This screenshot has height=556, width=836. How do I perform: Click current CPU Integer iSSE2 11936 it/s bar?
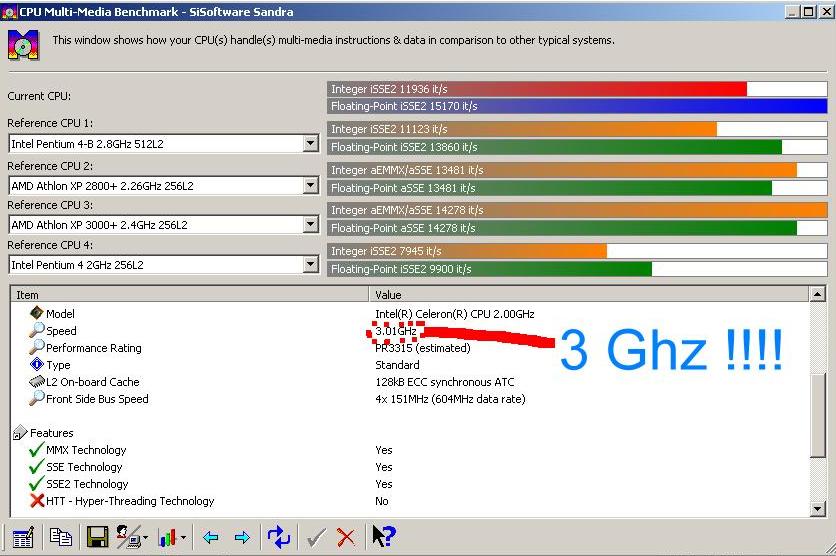click(x=577, y=88)
